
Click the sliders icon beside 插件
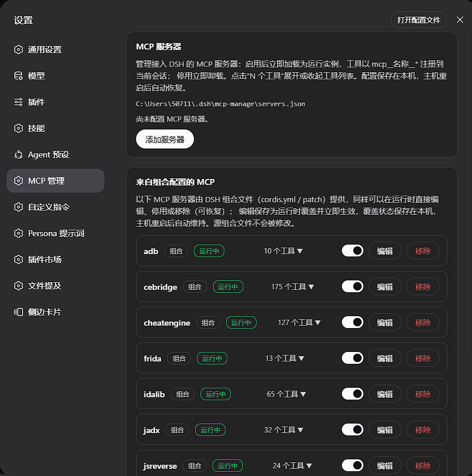tap(18, 102)
